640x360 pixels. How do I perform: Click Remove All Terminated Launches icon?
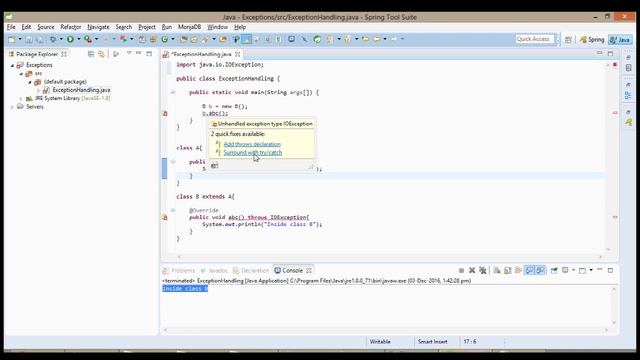(x=483, y=271)
